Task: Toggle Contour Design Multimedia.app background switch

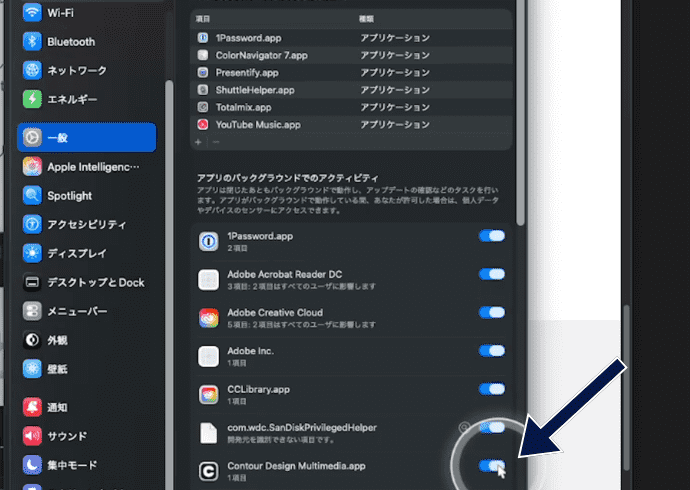Action: 492,465
